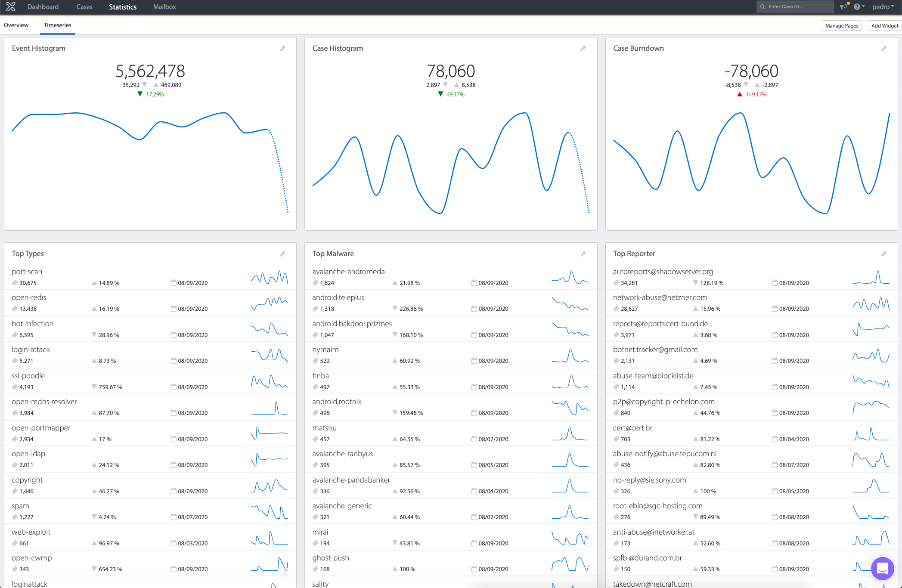Click the Event Histogram line chart
Screen dimensions: 902x588
coord(150,163)
